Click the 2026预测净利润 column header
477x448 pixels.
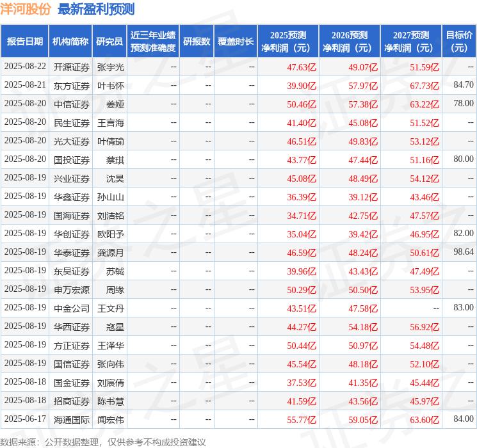click(350, 42)
